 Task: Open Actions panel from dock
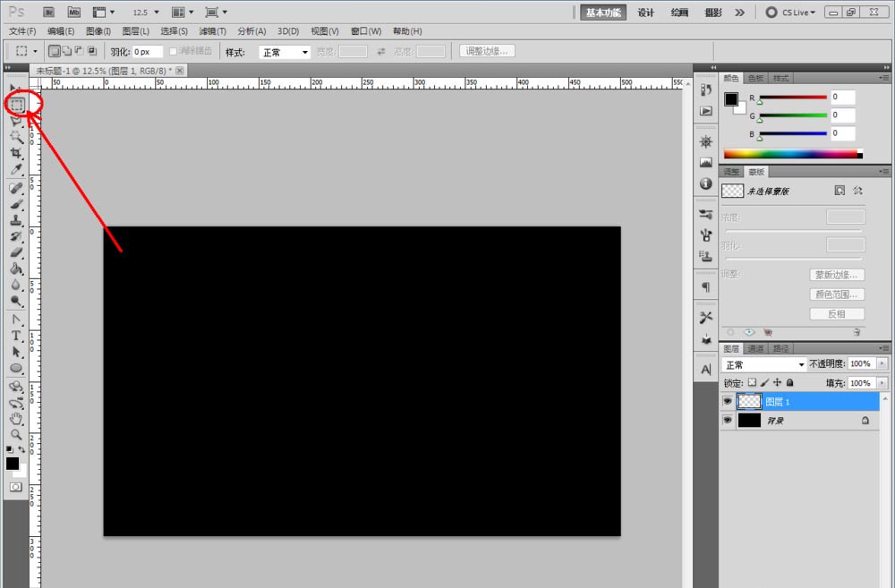[706, 111]
